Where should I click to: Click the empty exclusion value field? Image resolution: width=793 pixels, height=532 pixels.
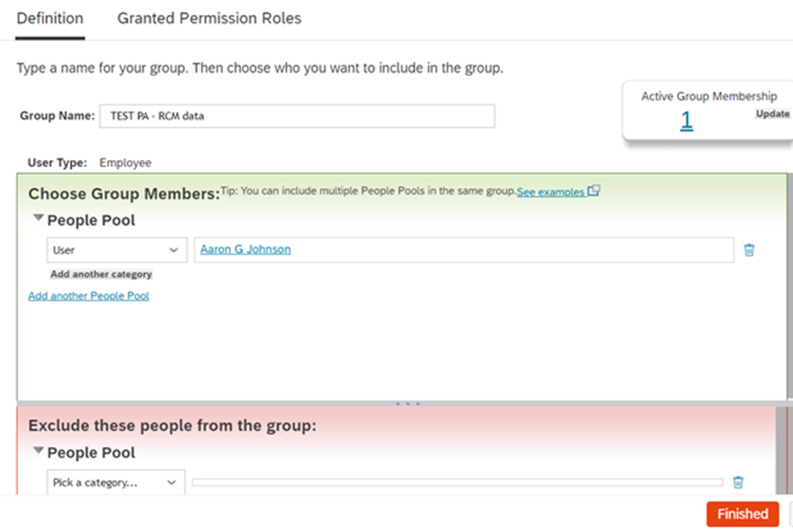458,483
